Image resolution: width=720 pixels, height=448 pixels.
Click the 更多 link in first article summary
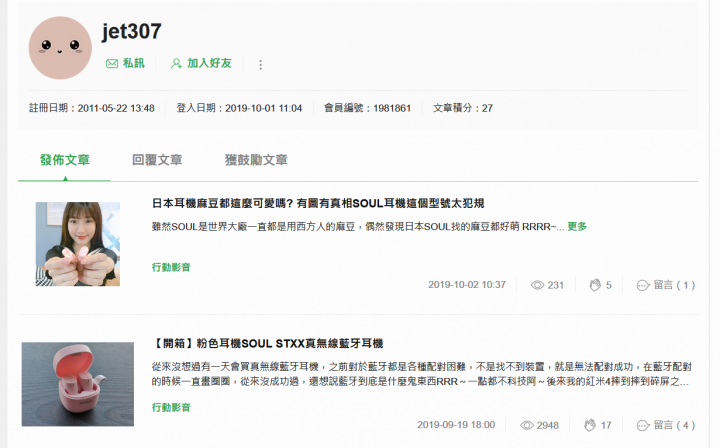pos(577,226)
